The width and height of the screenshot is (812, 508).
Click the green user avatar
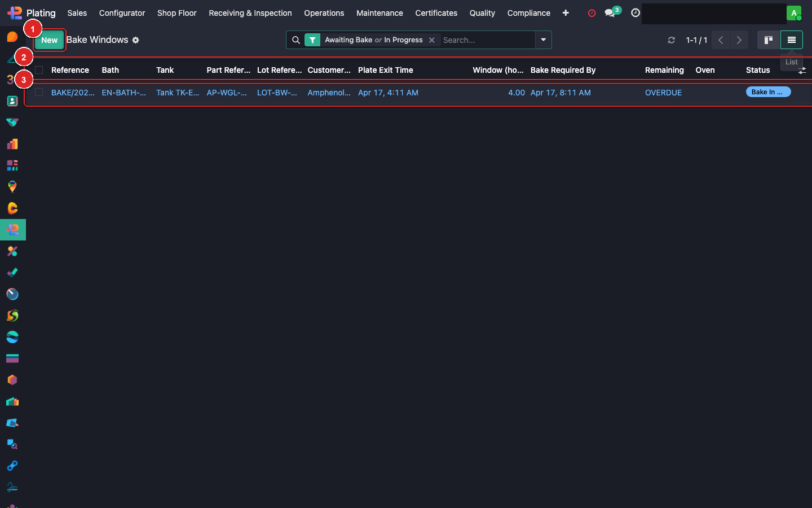[x=795, y=13]
